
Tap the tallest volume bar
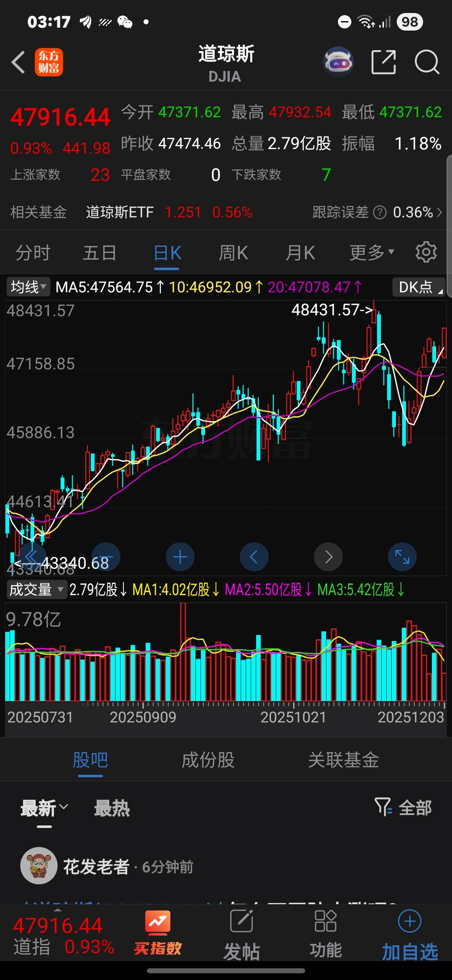point(183,652)
